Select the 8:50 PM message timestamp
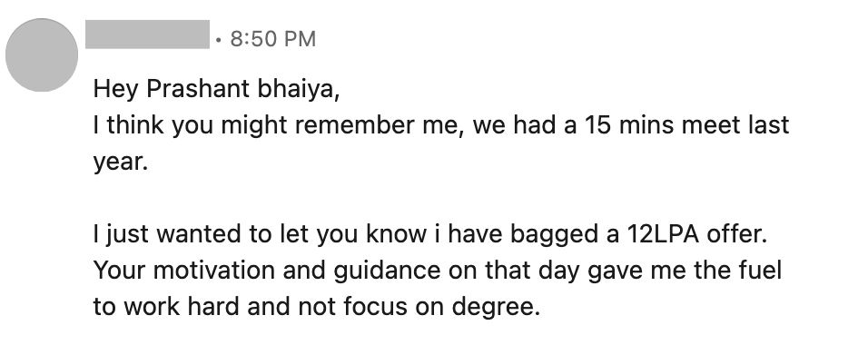 pyautogui.click(x=273, y=39)
